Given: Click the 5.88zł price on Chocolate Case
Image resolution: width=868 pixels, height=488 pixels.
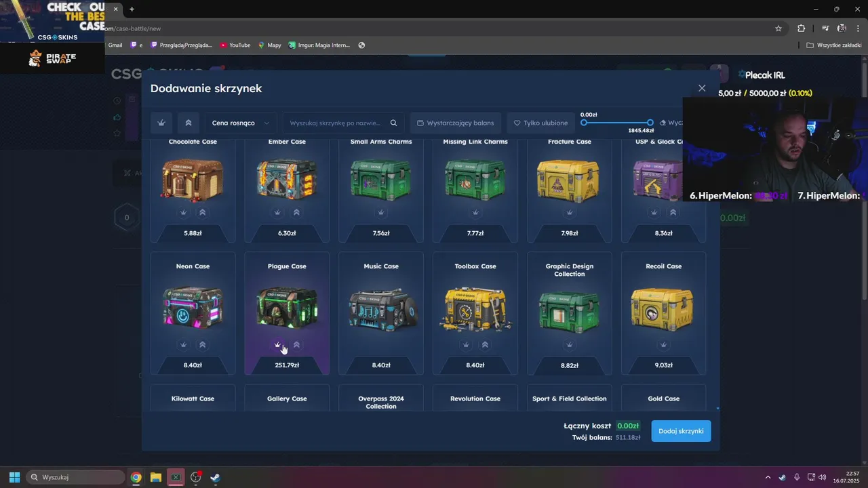Looking at the screenshot, I should coord(193,233).
